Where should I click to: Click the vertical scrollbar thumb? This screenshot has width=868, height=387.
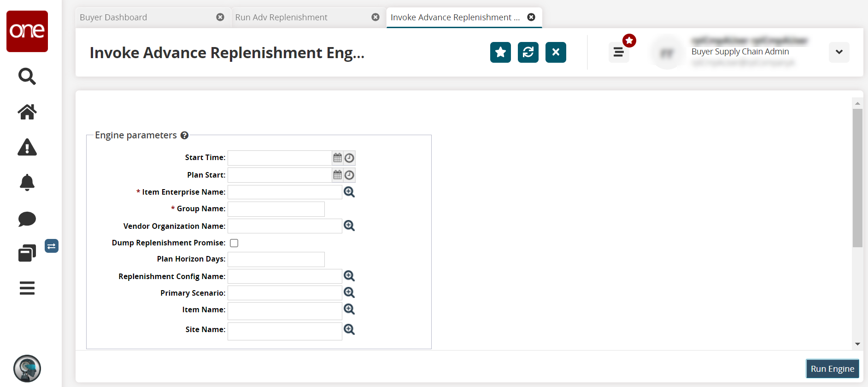tap(857, 178)
